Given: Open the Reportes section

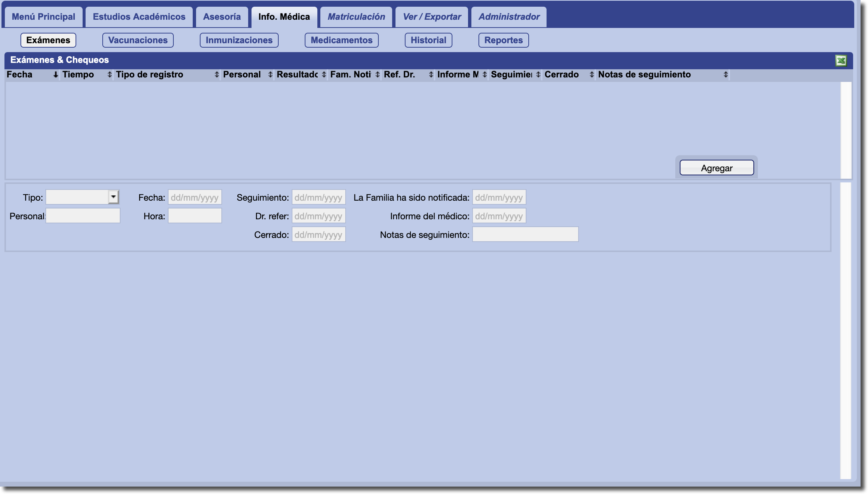Looking at the screenshot, I should tap(503, 40).
